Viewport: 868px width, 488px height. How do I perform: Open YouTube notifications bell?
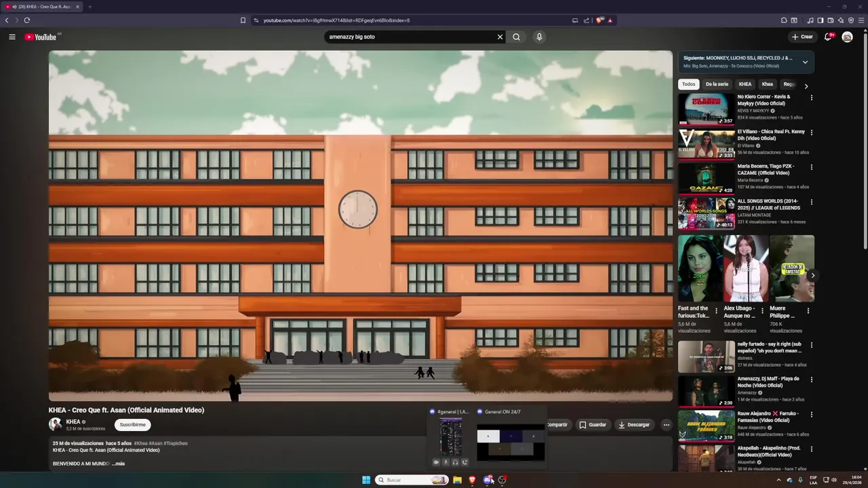(828, 37)
